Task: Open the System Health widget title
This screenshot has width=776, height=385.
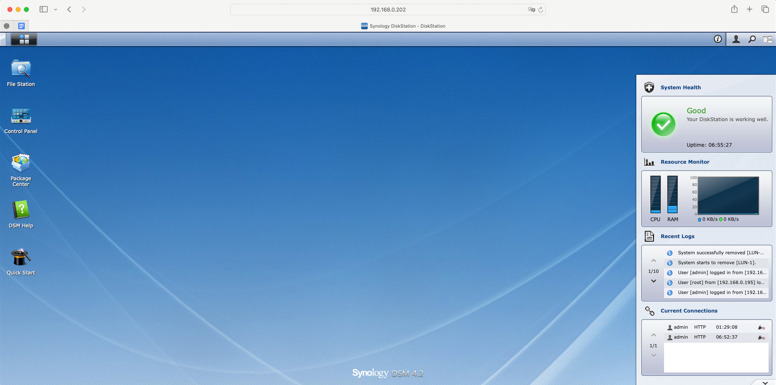Action: tap(680, 88)
